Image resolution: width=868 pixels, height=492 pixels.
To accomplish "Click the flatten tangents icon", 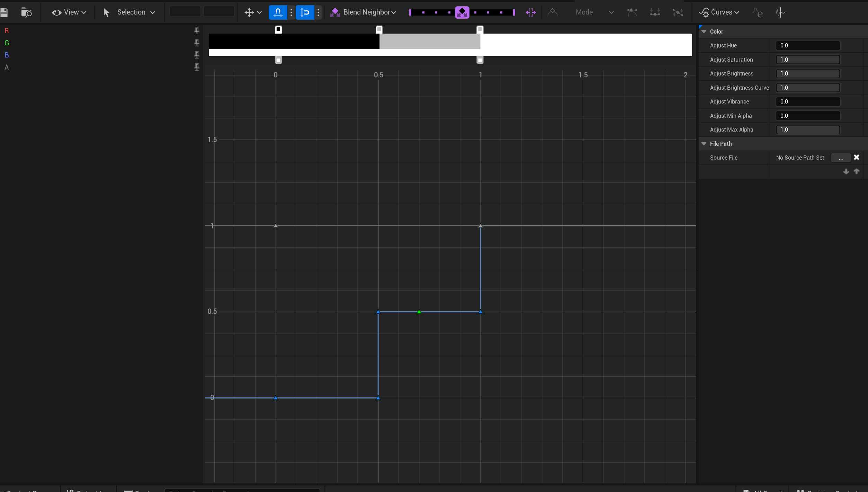I will 655,12.
